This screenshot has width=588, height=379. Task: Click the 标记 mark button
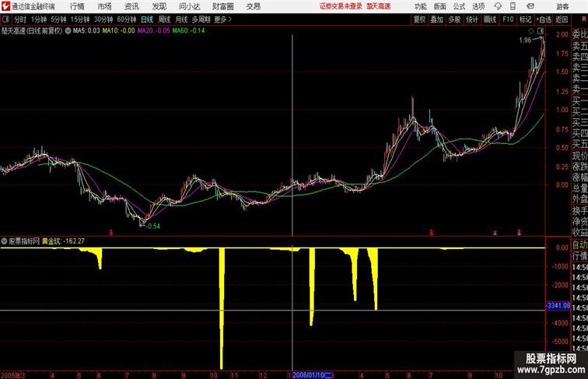(525, 19)
